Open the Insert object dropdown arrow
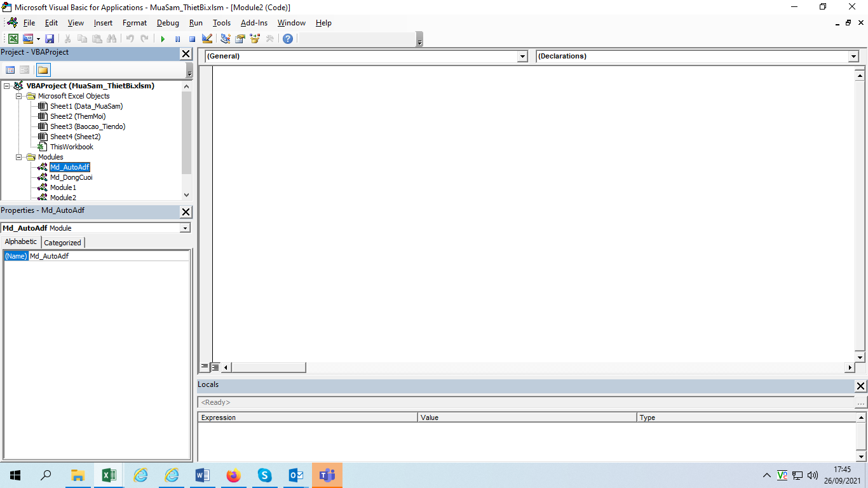 coord(38,39)
